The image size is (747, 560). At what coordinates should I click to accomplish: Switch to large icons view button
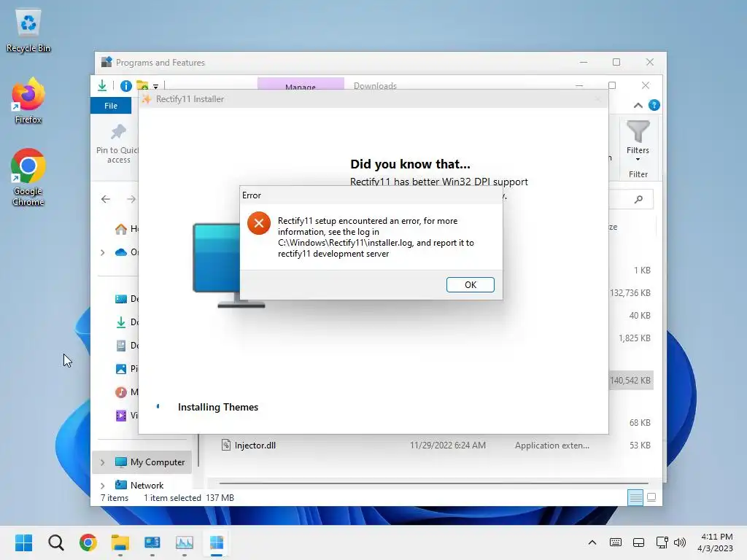(651, 497)
